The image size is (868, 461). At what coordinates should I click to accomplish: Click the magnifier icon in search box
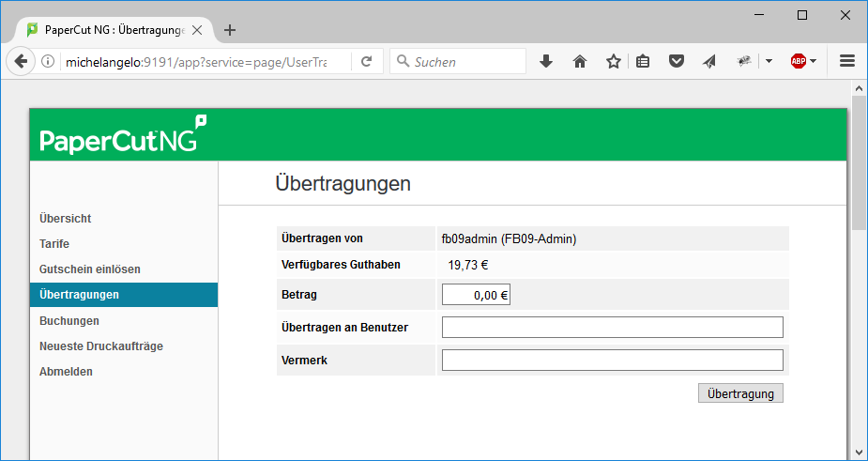[x=404, y=61]
